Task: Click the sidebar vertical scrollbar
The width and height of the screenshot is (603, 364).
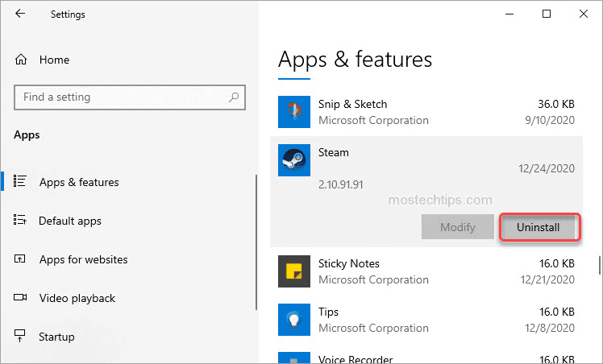Action: (x=256, y=242)
